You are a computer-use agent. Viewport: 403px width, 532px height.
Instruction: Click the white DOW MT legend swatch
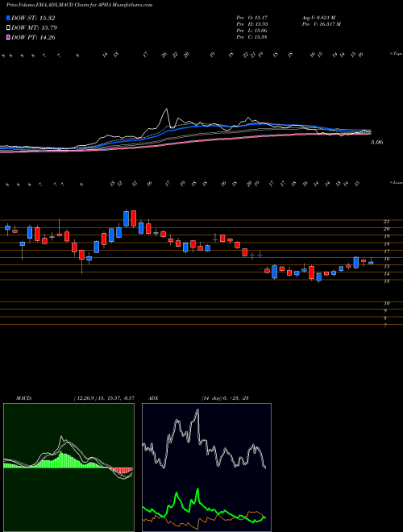coord(9,28)
